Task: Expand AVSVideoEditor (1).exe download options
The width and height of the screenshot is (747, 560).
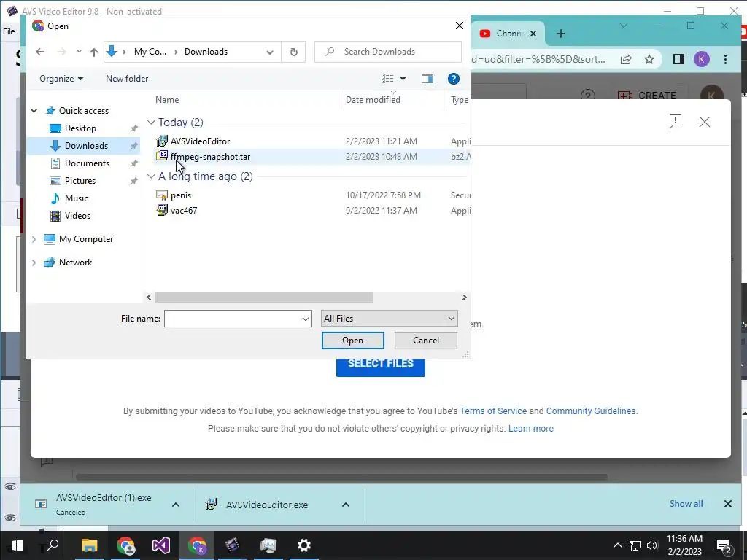Action: coord(175,505)
